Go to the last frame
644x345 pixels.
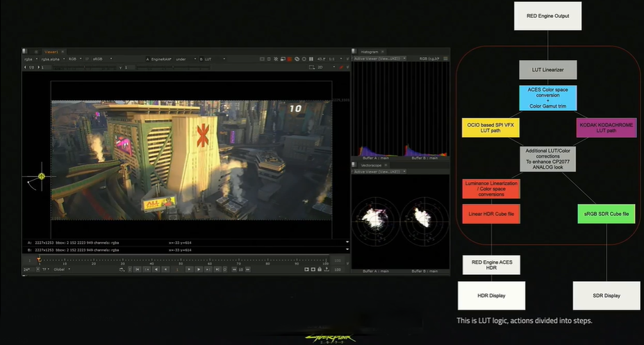coord(217,269)
